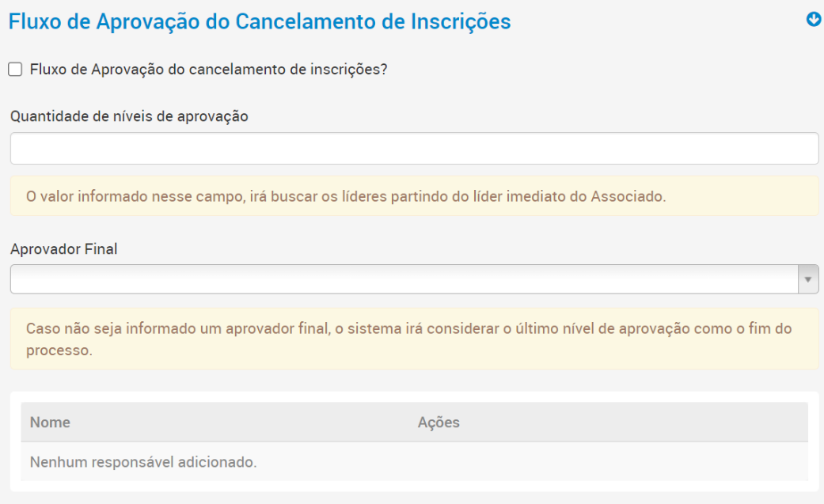Click the word 'Associado' in the first note
Screen dimensions: 824x504
pos(628,196)
